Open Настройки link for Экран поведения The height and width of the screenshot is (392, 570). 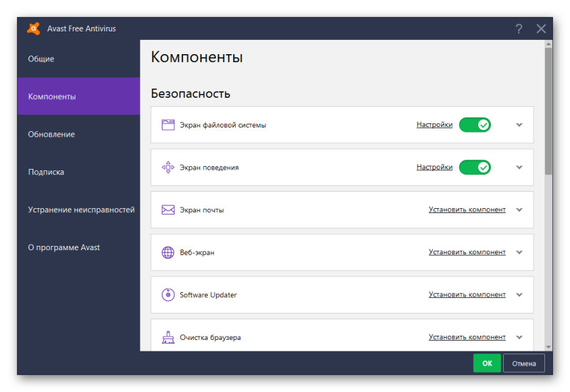point(435,167)
